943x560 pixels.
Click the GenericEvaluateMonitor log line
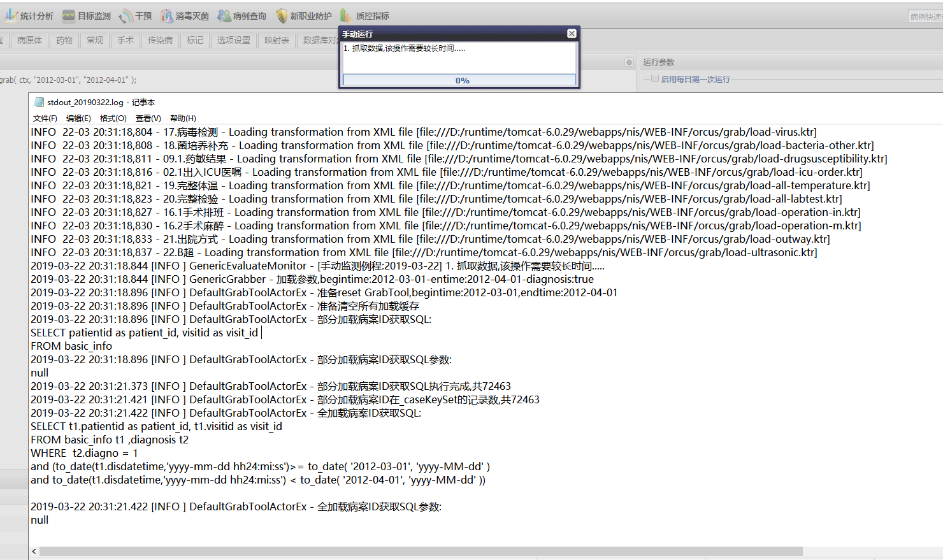click(x=317, y=266)
